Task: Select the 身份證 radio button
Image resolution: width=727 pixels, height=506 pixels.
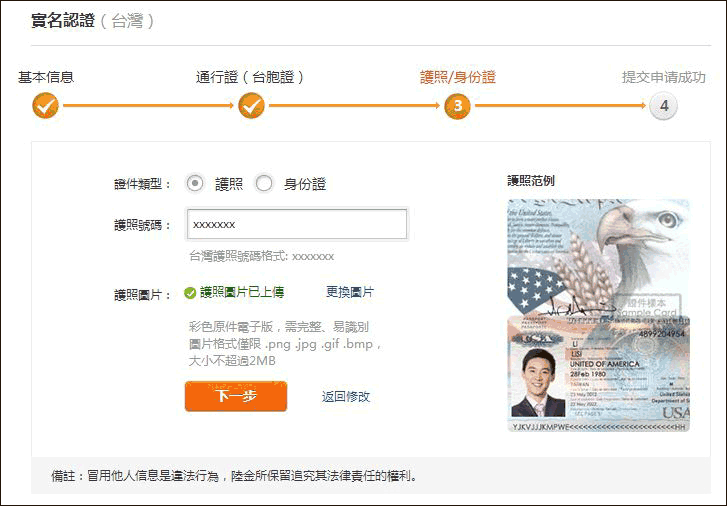Action: (x=264, y=183)
